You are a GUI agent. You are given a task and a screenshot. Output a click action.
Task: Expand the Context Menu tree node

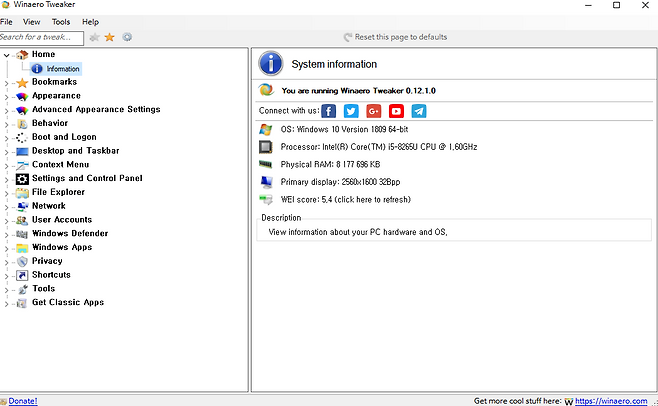(7, 165)
